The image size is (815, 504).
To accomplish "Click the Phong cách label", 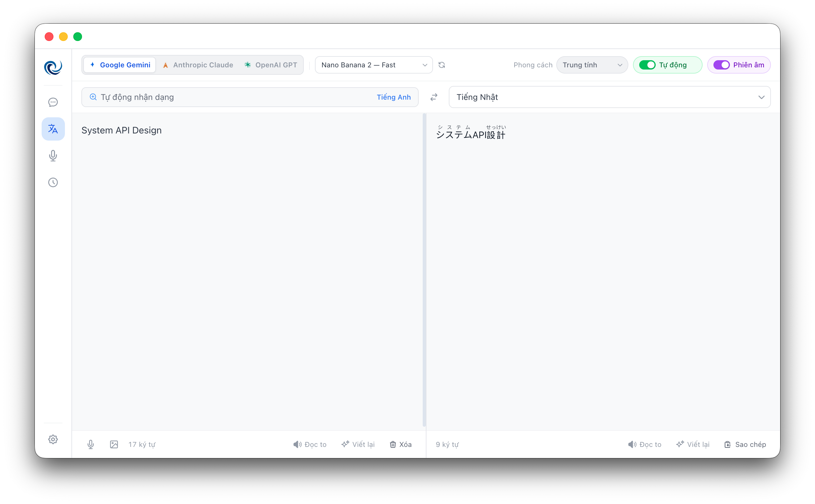I will [x=533, y=65].
